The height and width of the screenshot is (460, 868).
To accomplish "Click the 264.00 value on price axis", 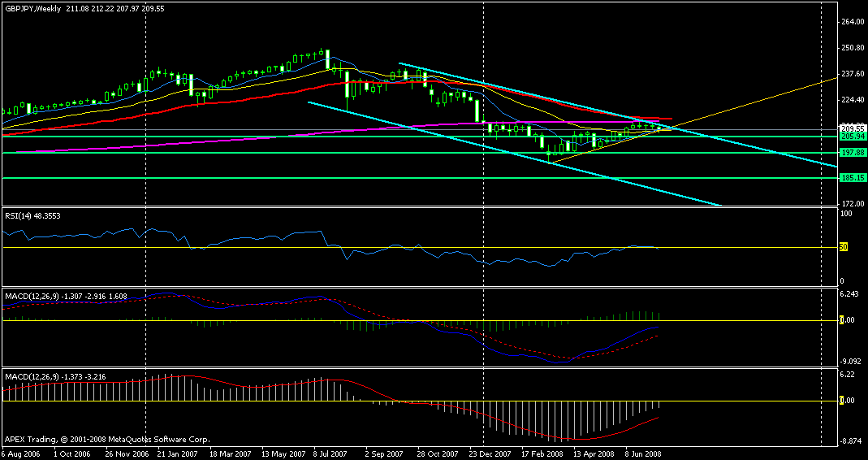I will point(851,22).
